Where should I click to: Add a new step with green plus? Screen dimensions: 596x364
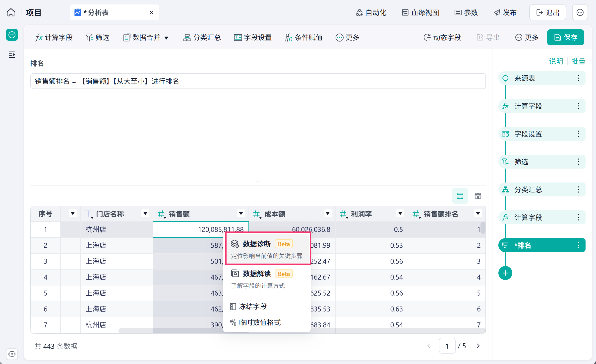pos(505,273)
